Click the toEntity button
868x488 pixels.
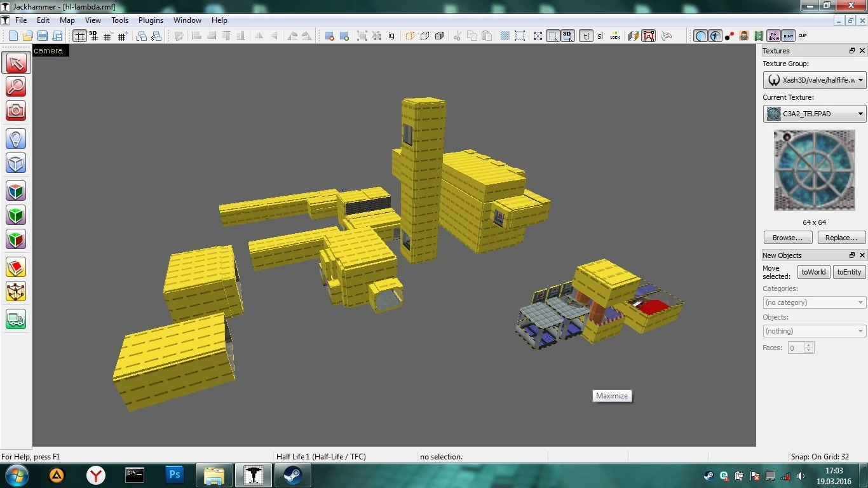[849, 272]
